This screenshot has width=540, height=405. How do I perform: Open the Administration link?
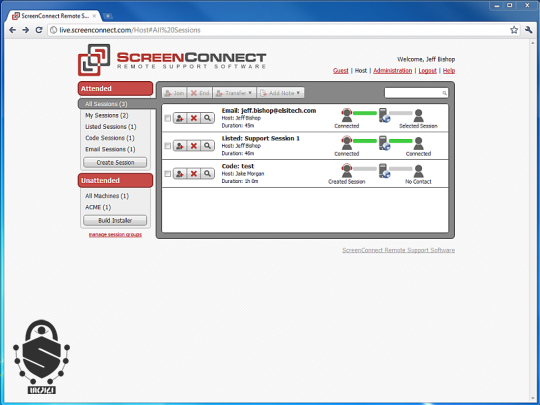tap(393, 71)
